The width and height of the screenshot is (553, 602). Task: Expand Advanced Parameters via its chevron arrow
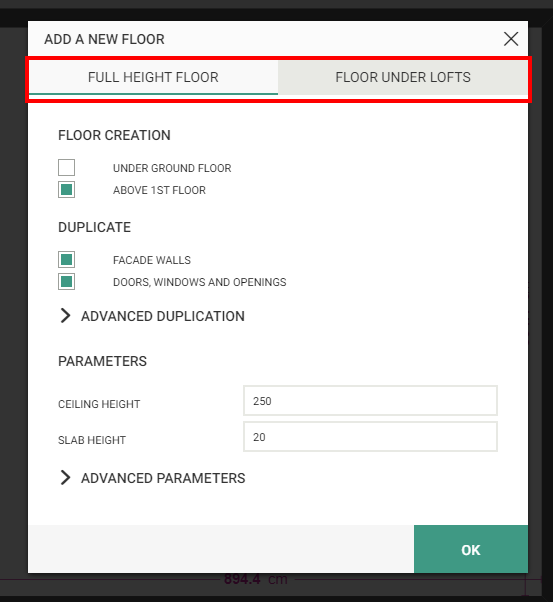point(65,478)
